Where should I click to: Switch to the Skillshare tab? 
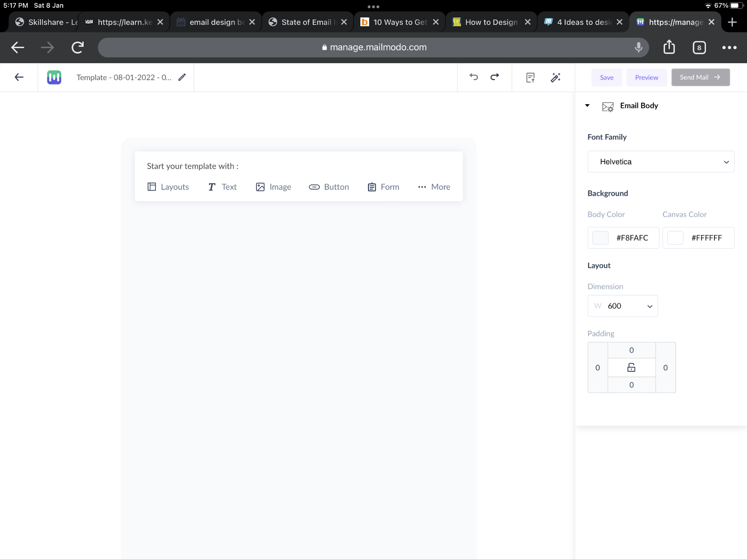point(46,22)
